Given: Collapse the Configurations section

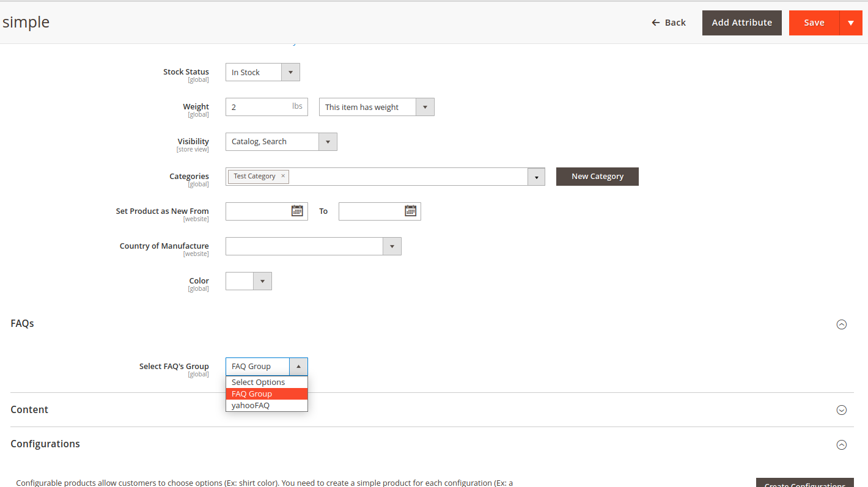Looking at the screenshot, I should [842, 444].
